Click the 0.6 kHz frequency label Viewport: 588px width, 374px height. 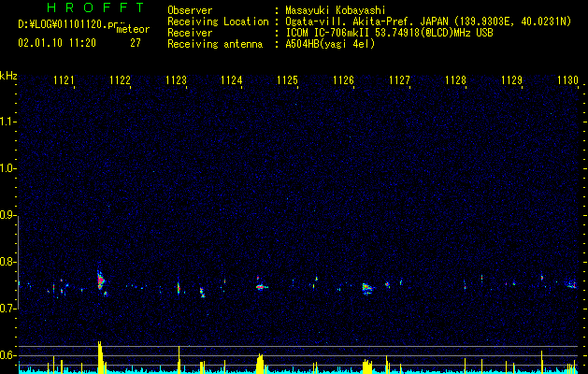pos(7,355)
